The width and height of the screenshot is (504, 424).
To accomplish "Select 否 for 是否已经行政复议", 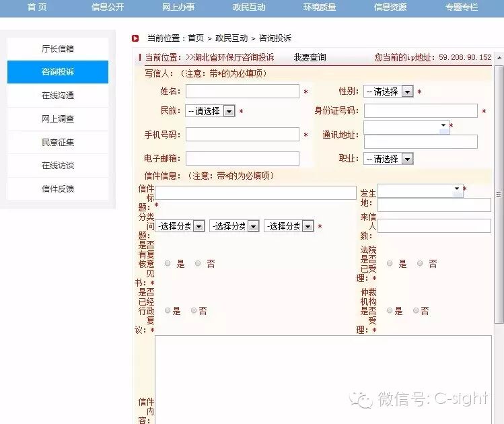I will click(194, 310).
